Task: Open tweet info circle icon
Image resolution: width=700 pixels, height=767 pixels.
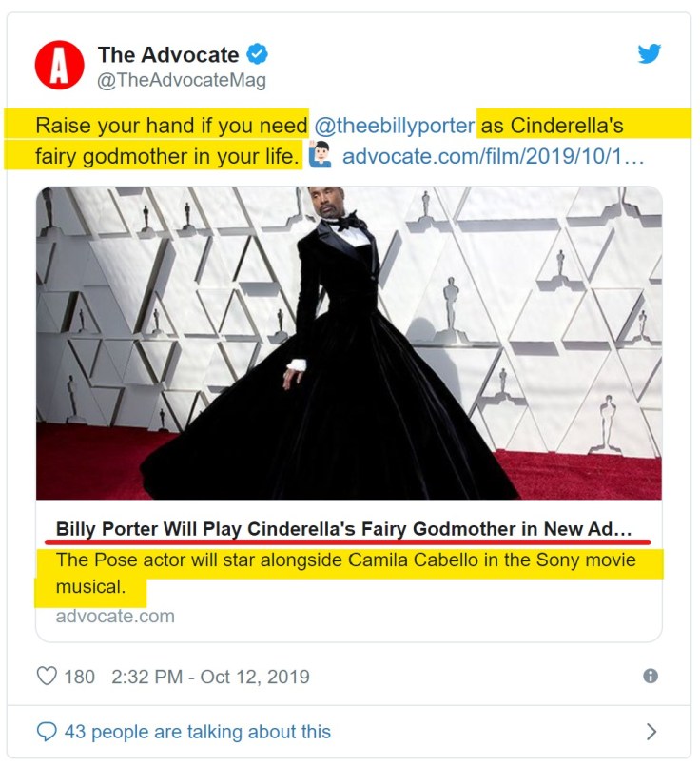Action: point(651,676)
